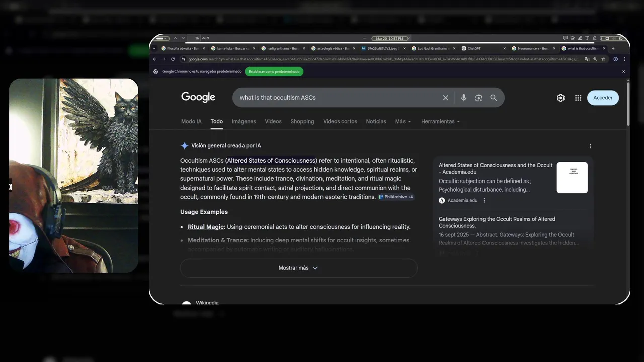This screenshot has width=644, height=362.
Task: Open a new Chrome tab
Action: coord(613,48)
